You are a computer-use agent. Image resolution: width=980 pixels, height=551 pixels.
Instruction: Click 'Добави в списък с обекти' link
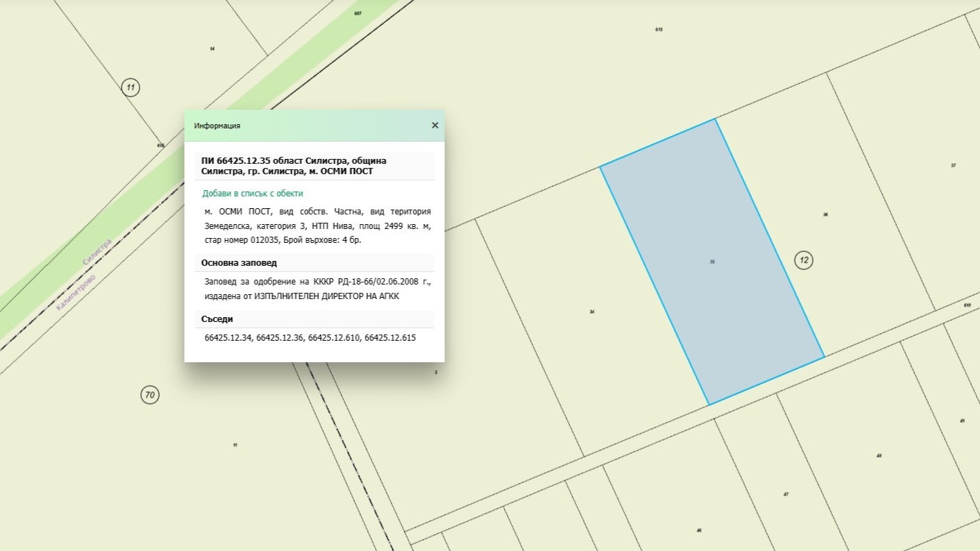[x=253, y=194]
